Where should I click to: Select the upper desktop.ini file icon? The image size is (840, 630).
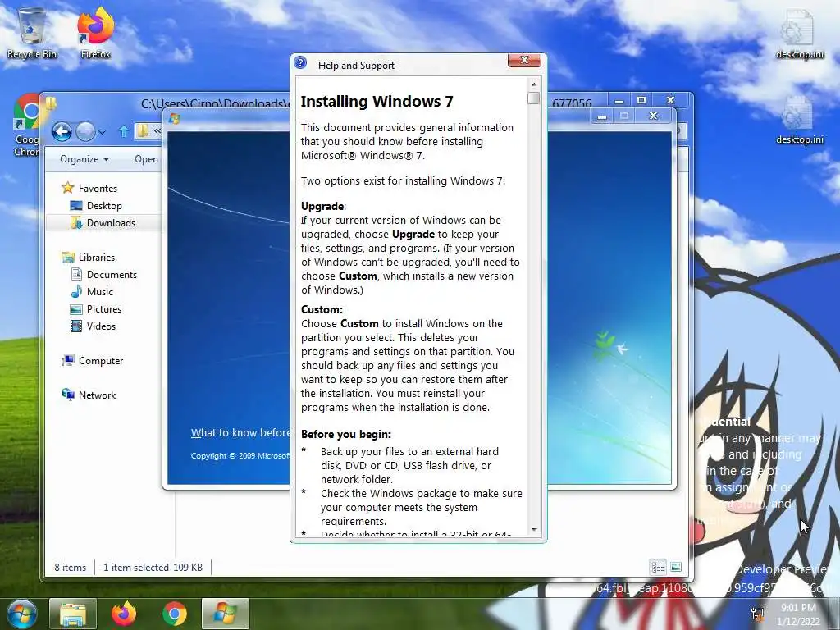800,34
